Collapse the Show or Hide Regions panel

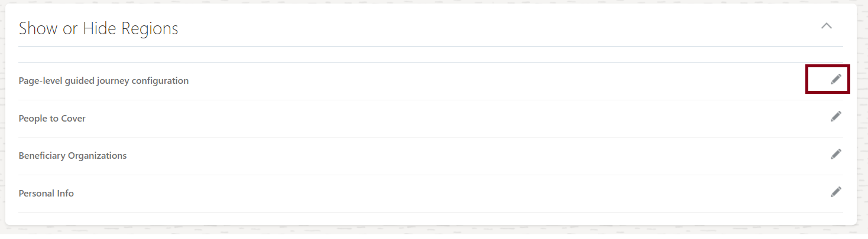[827, 26]
